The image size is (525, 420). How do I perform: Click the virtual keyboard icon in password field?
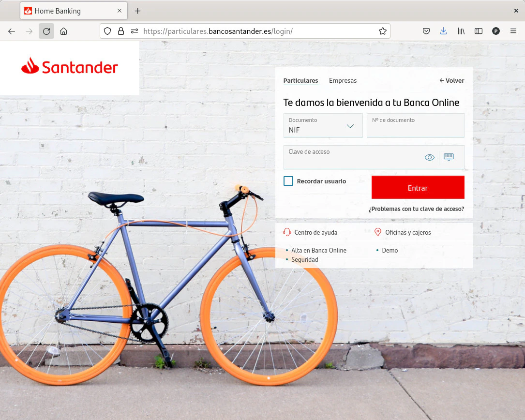pos(449,157)
